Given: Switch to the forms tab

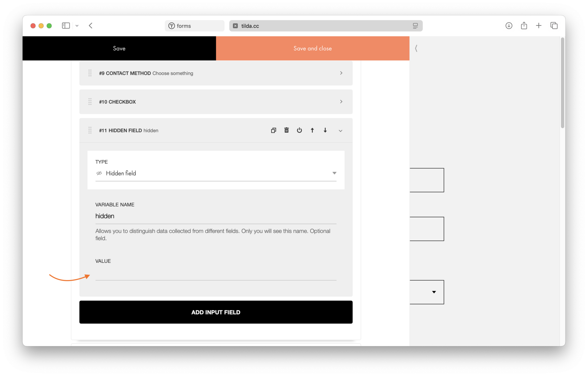Looking at the screenshot, I should [x=195, y=26].
